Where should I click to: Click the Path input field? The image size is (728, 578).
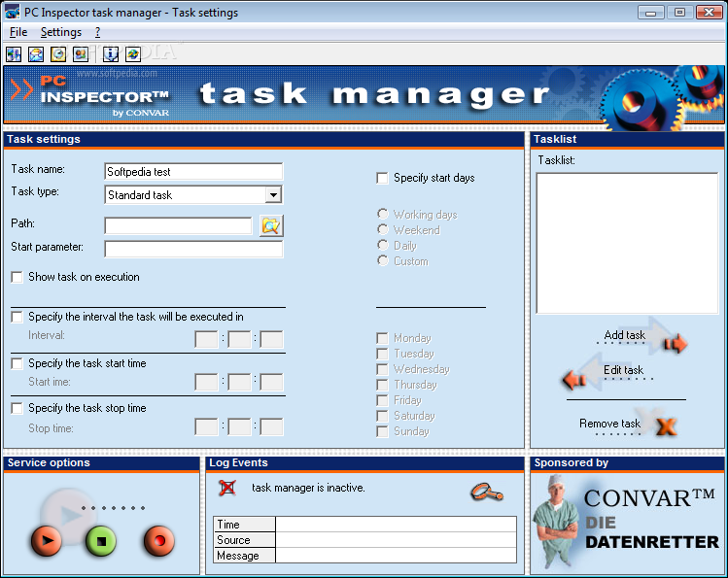tap(178, 226)
